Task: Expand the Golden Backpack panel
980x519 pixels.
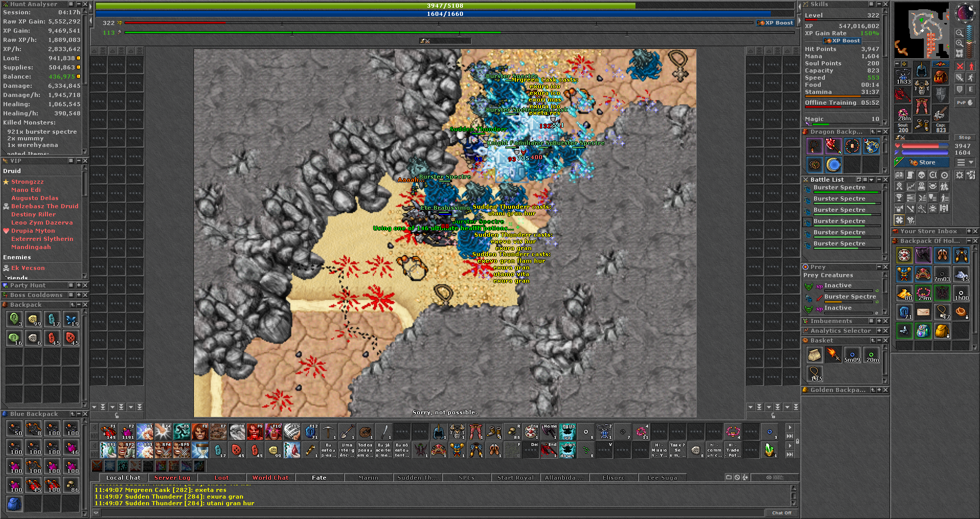Action: pyautogui.click(x=879, y=390)
